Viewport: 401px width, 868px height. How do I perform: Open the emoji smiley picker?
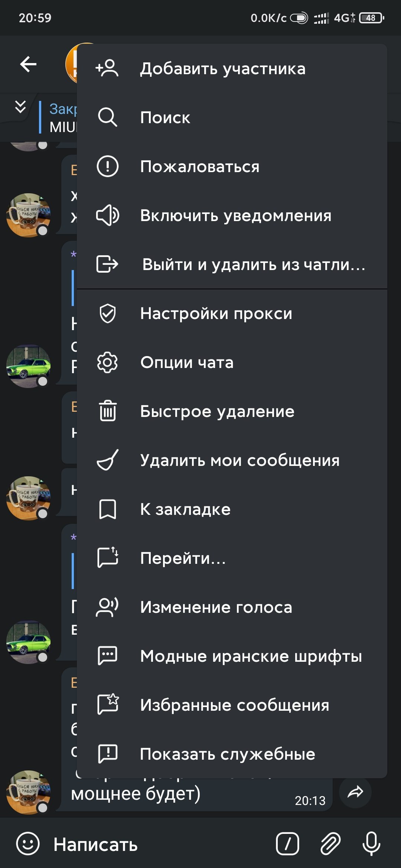[x=28, y=844]
